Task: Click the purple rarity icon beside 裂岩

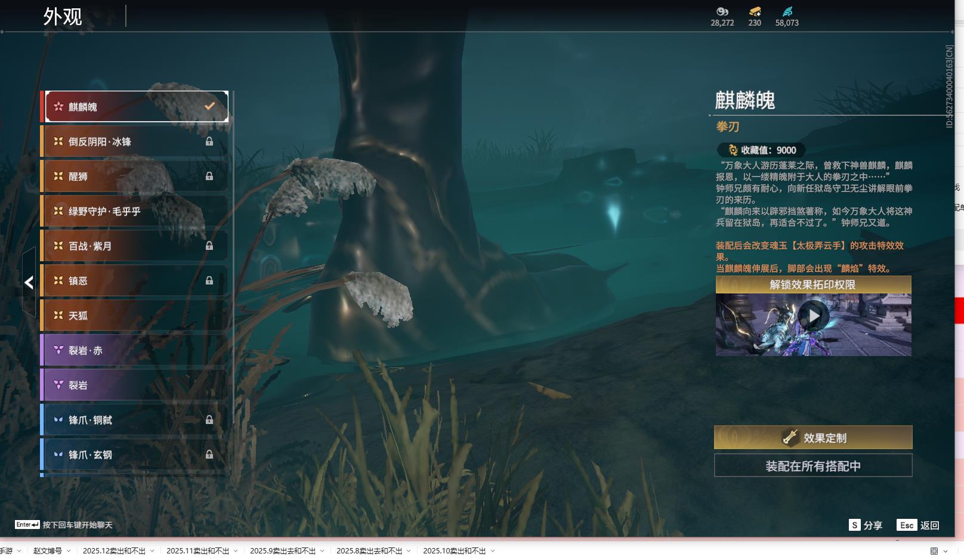Action: tap(58, 385)
